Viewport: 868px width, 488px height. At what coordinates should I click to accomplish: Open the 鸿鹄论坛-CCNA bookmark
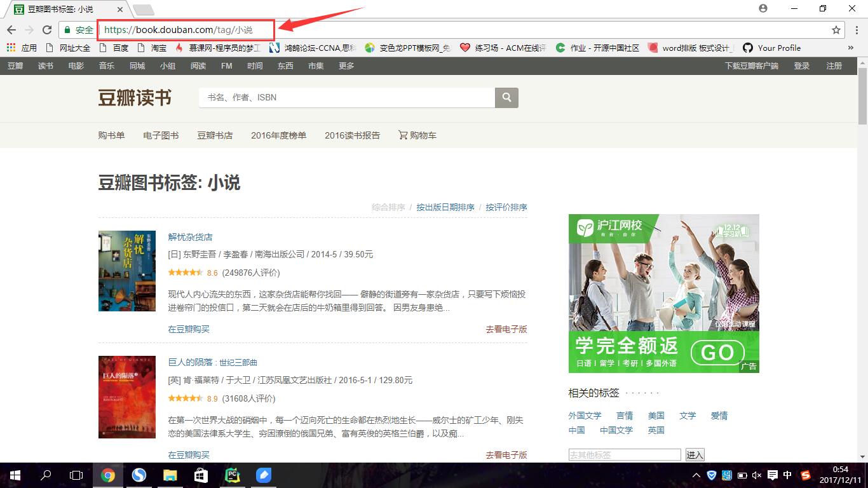pos(313,48)
